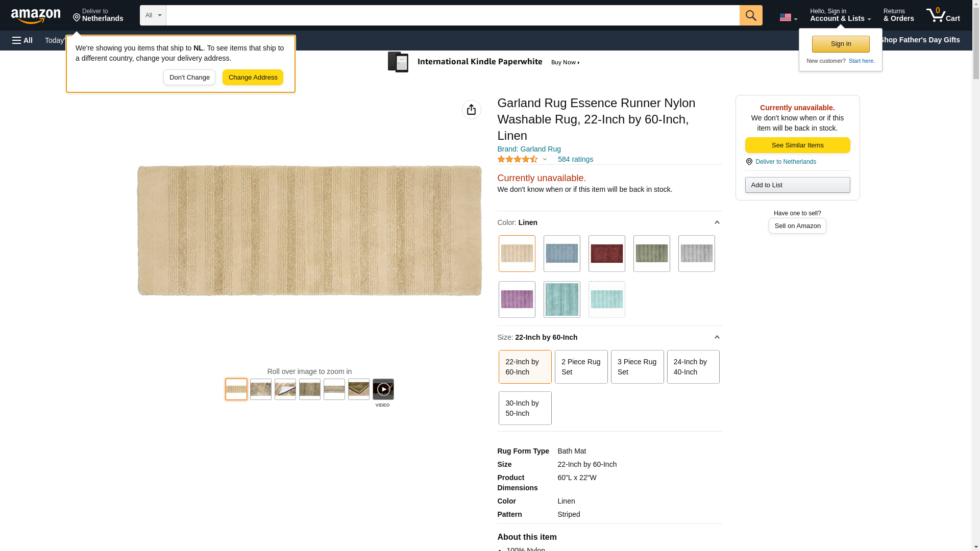This screenshot has height=551, width=980.
Task: Click the share icon above product image
Action: tap(471, 110)
